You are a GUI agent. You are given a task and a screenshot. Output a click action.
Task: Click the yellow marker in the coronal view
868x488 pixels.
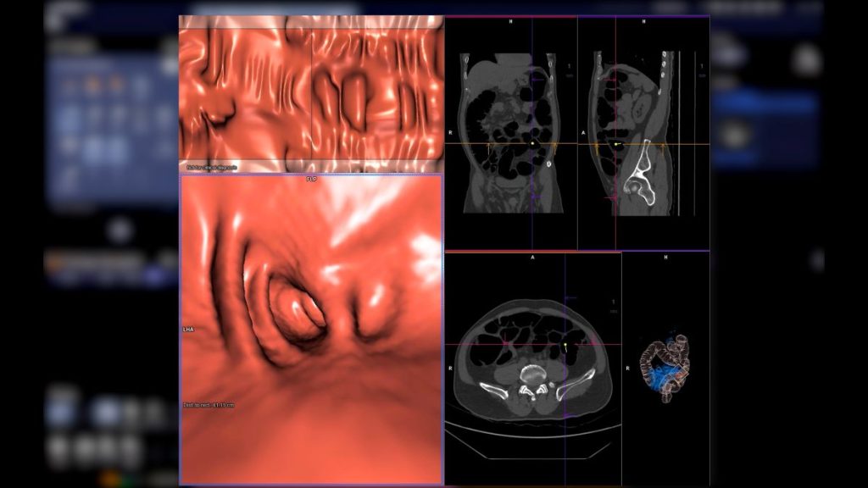[532, 145]
